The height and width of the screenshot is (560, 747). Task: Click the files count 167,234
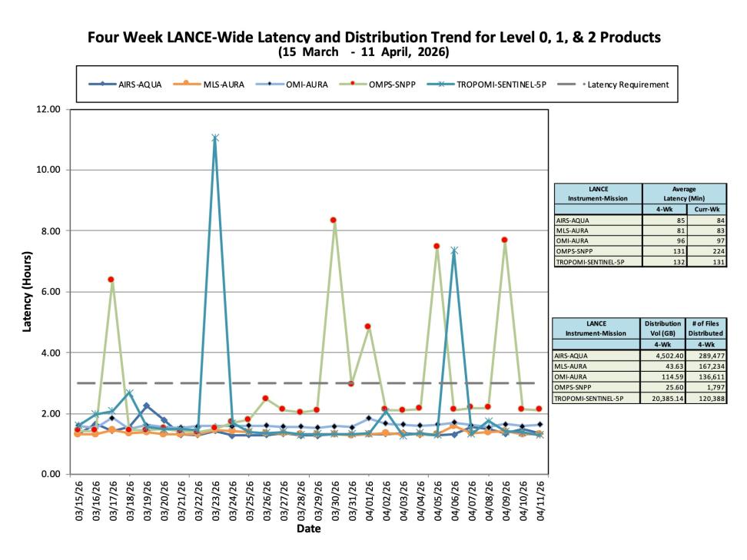pyautogui.click(x=711, y=366)
